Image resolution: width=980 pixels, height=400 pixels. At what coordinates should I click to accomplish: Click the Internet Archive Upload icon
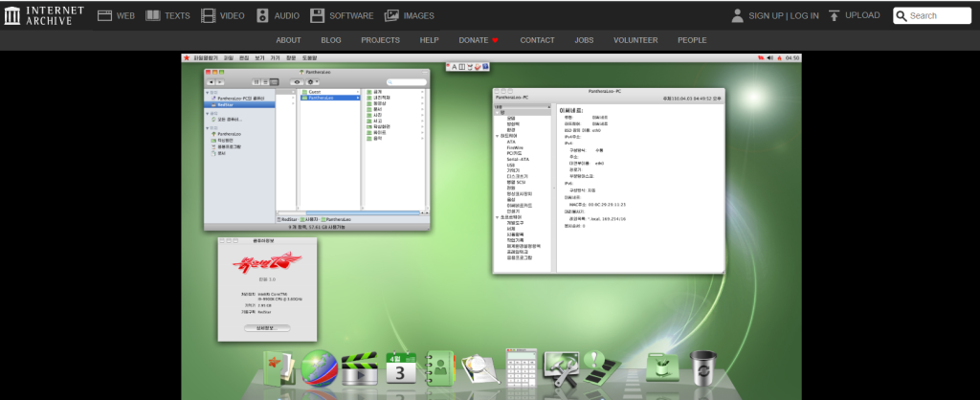tap(835, 15)
